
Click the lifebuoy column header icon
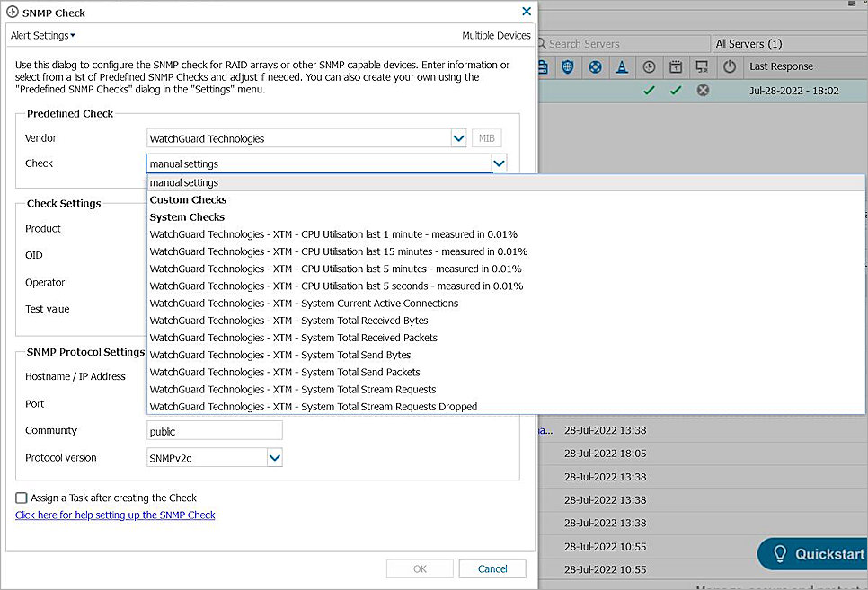(x=595, y=66)
